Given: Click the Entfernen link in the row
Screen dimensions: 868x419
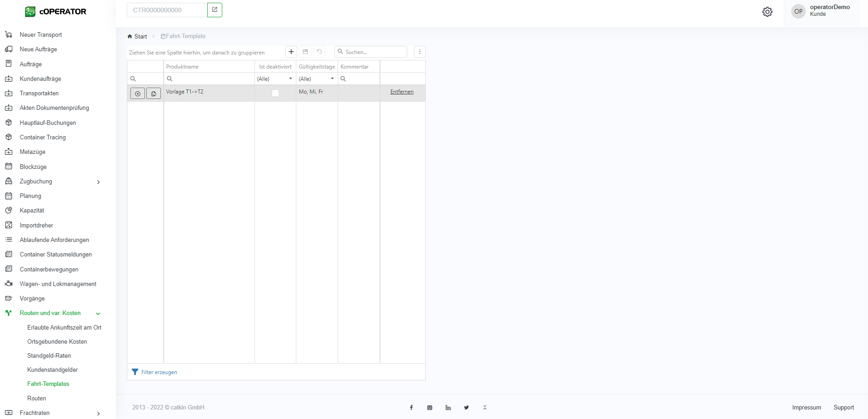Looking at the screenshot, I should coord(402,92).
